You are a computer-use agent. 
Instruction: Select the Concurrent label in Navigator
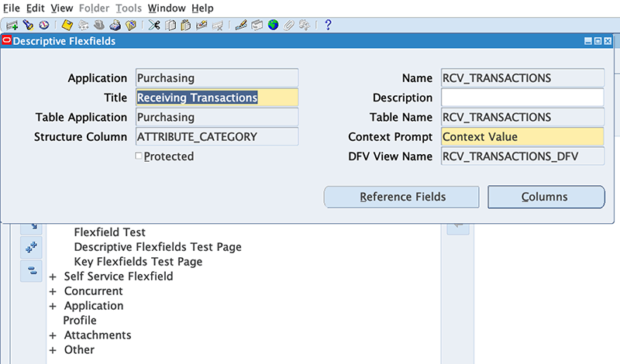coord(93,291)
